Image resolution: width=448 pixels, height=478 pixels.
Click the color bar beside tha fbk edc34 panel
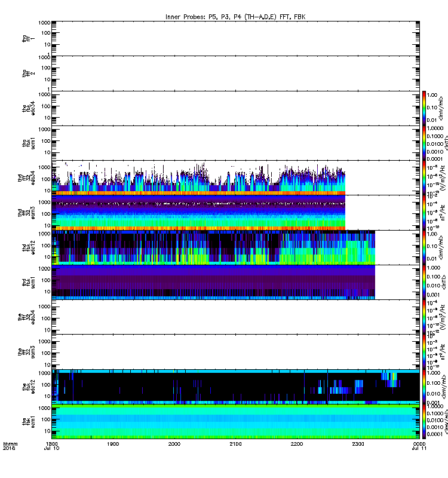pyautogui.click(x=424, y=108)
